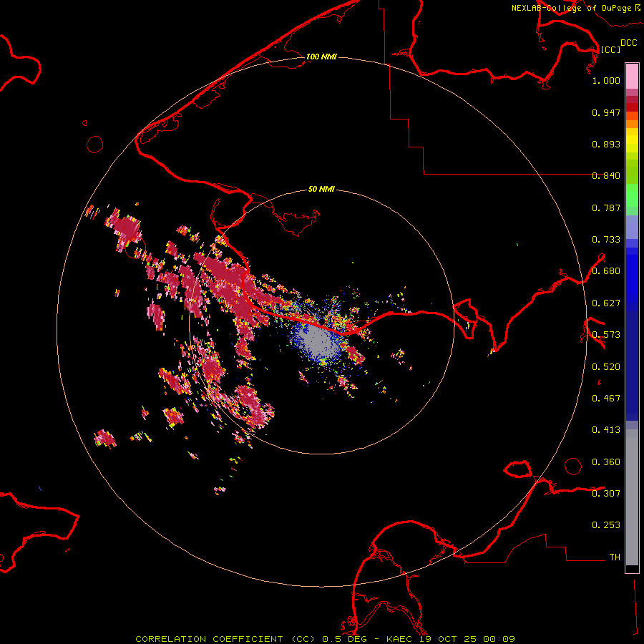Select the 0.253 color scale value
Screen dimensions: 644x644
tap(606, 525)
